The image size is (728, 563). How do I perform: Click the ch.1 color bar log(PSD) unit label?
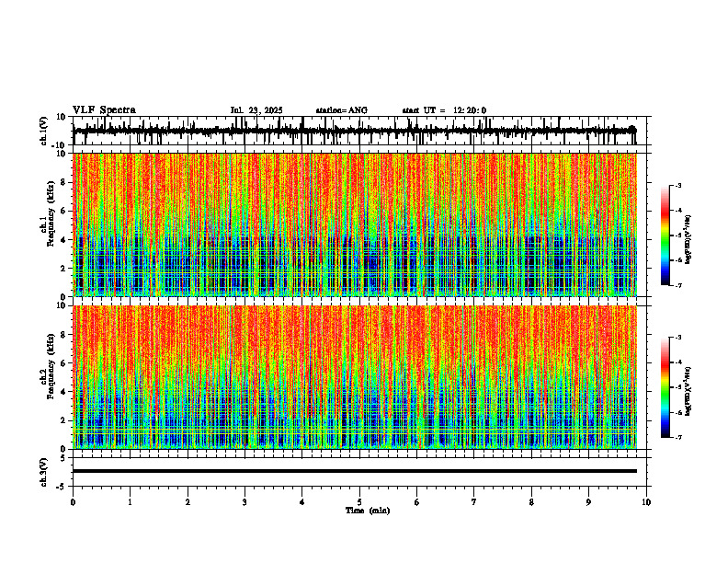(688, 239)
